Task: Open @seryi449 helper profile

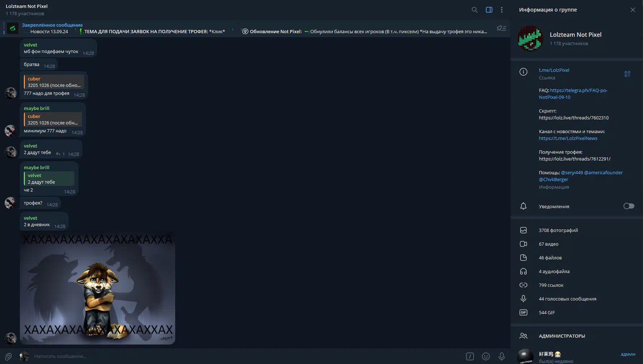Action: pyautogui.click(x=572, y=172)
